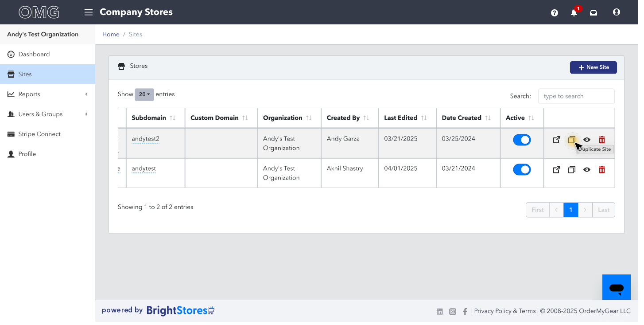Click the Sites breadcrumb text
Viewport: 644px width, 325px height.
coord(136,34)
